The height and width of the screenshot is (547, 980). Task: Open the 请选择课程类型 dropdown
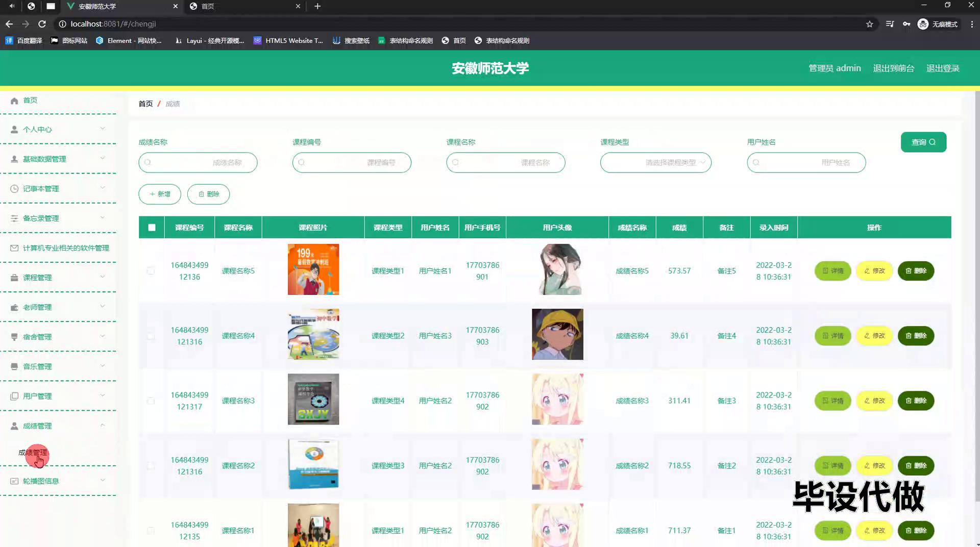pos(655,162)
